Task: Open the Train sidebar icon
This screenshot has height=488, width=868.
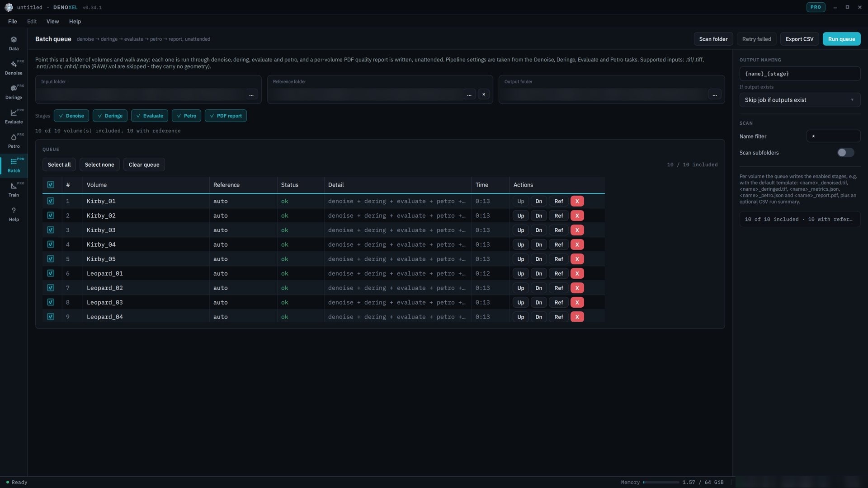Action: tap(14, 190)
